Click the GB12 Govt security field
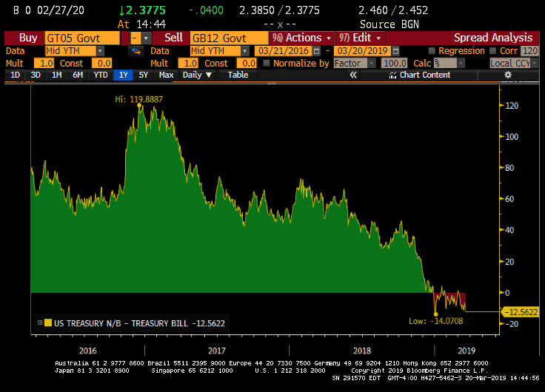This screenshot has height=392, width=545. pos(229,38)
